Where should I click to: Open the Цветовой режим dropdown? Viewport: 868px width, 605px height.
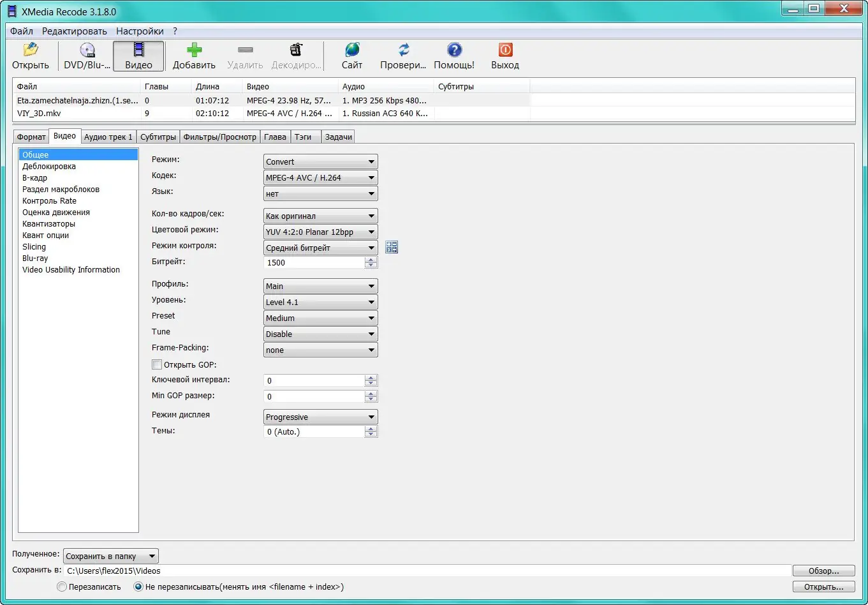[x=321, y=232]
